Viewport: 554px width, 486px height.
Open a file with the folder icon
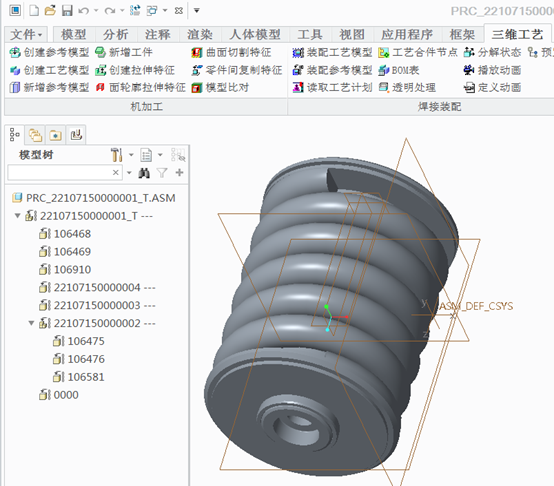50,10
